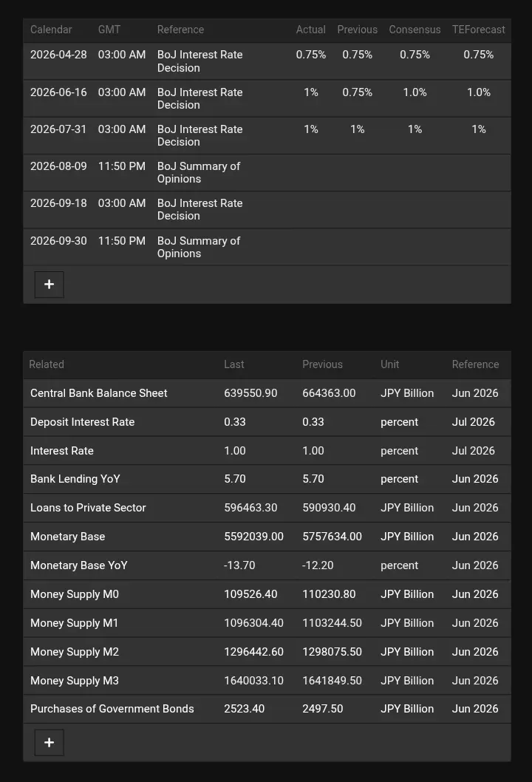Open Purchases of Government Bonds link
The width and height of the screenshot is (532, 782).
pyautogui.click(x=112, y=709)
